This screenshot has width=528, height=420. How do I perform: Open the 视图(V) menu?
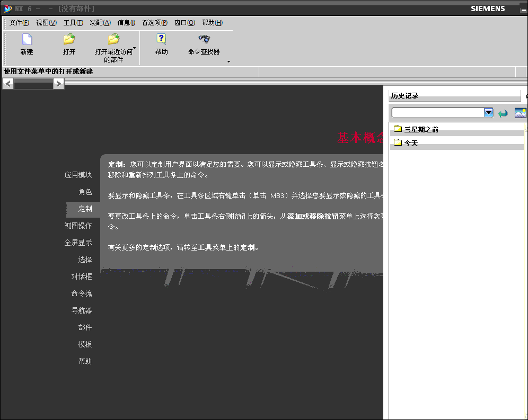click(x=46, y=23)
